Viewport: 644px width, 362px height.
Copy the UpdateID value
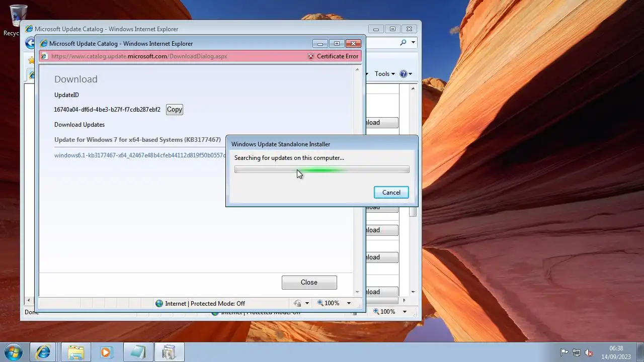point(175,110)
